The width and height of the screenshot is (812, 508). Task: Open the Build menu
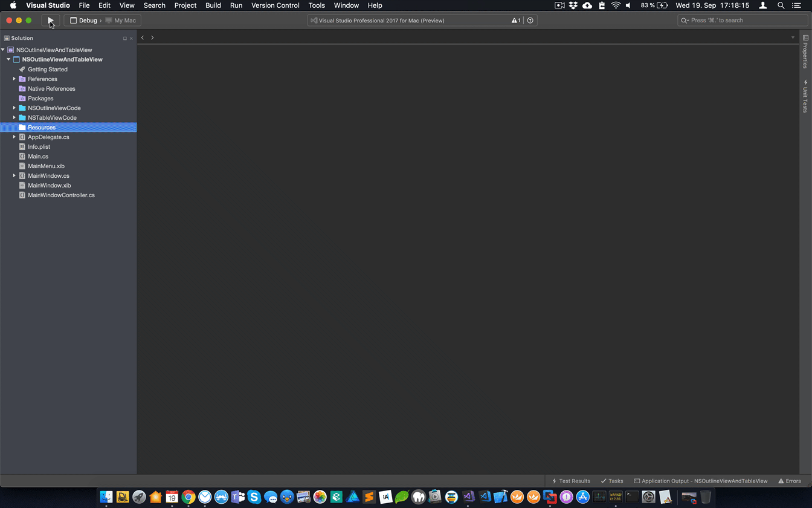(x=213, y=5)
